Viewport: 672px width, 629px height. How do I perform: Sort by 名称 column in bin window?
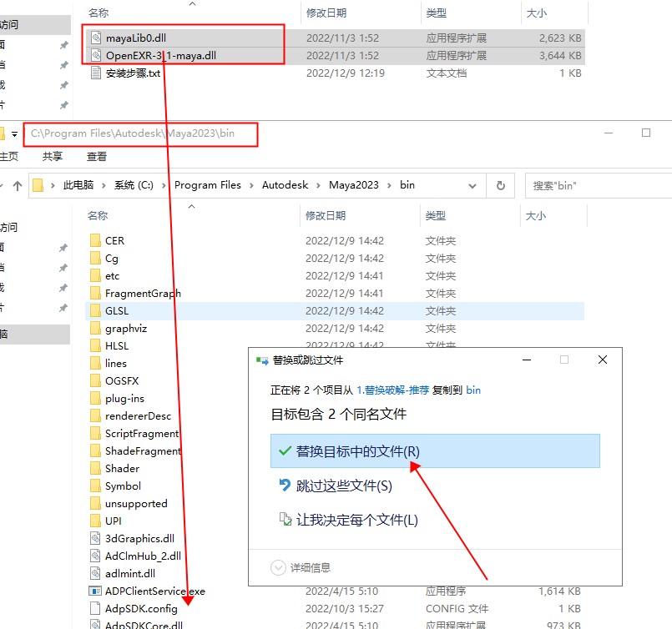[98, 216]
